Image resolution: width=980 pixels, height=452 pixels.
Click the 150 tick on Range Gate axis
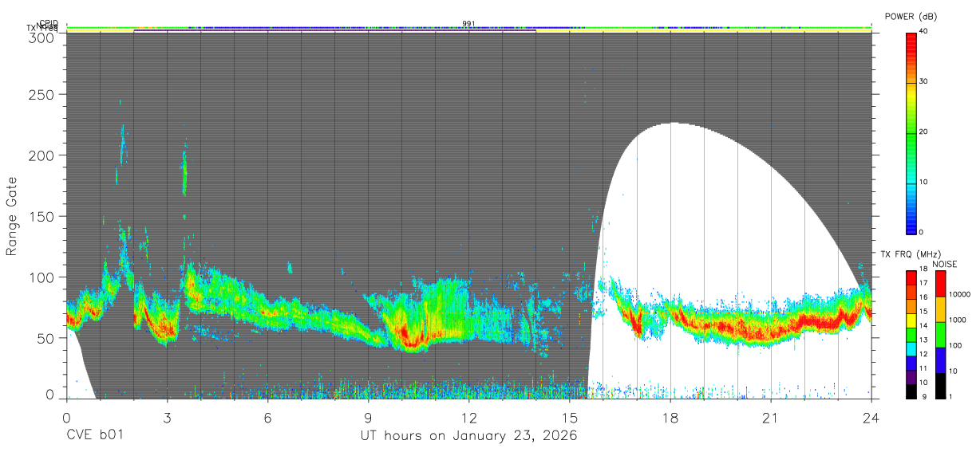point(43,216)
